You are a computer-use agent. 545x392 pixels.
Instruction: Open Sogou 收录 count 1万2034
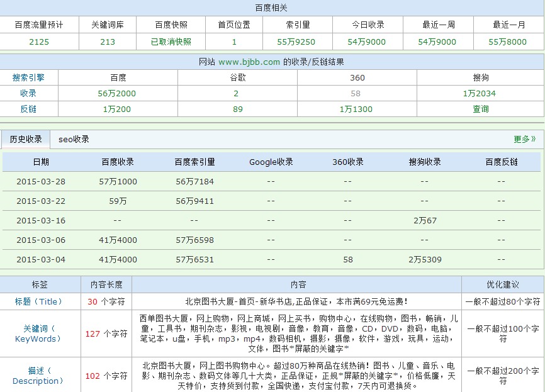click(x=479, y=93)
